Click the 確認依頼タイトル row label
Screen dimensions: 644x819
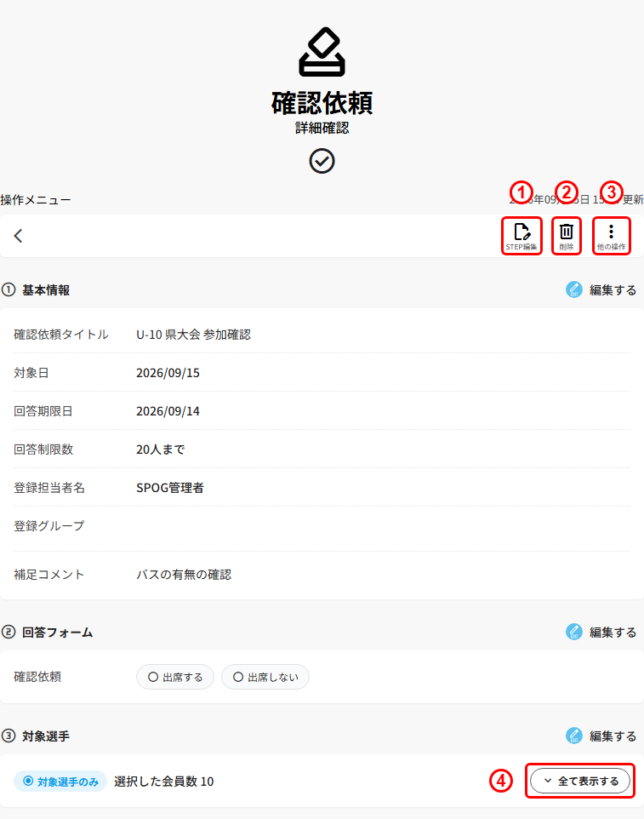61,335
